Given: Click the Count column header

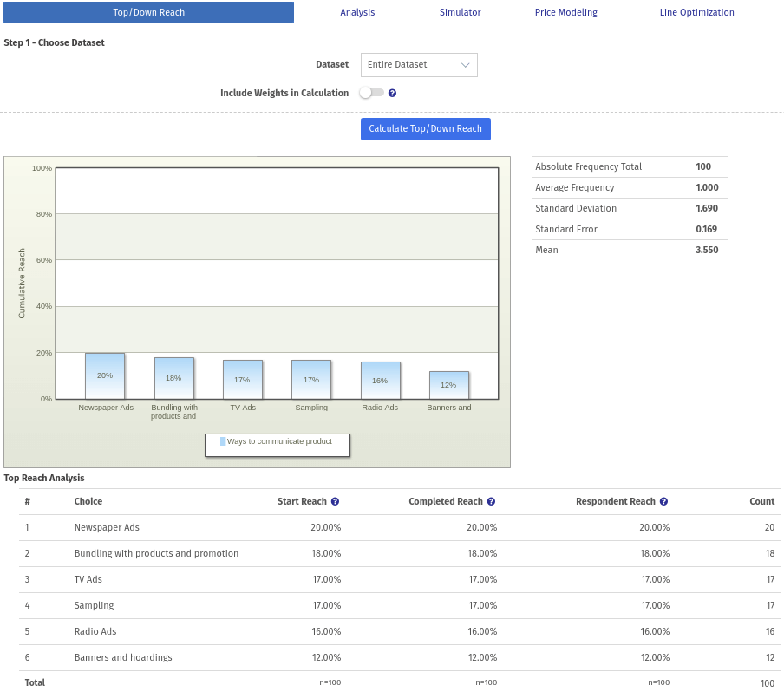Looking at the screenshot, I should tap(761, 501).
